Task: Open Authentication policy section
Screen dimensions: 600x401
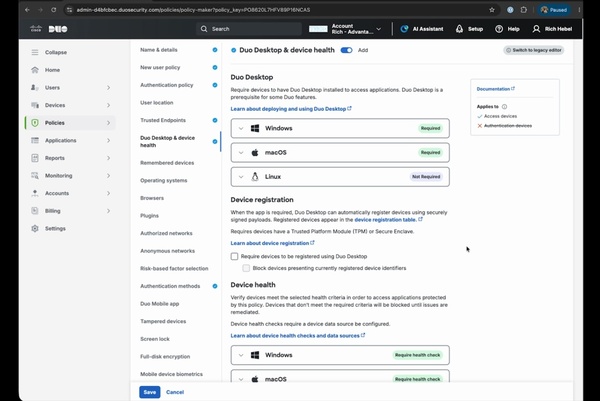Action: point(166,85)
